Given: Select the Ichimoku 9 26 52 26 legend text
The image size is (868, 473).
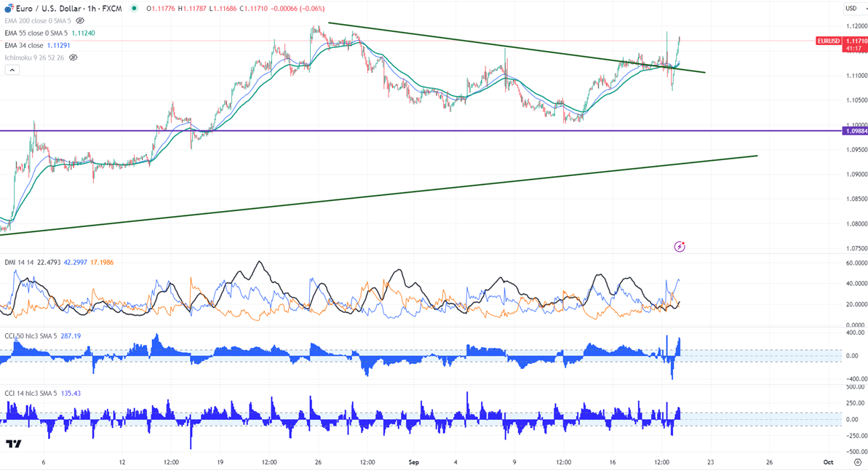Looking at the screenshot, I should [34, 57].
